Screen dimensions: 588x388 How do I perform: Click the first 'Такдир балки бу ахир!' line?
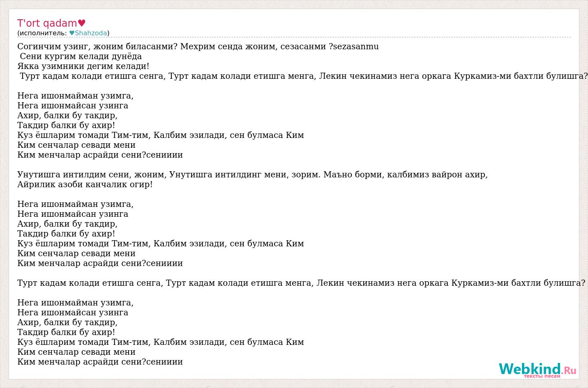(66, 125)
